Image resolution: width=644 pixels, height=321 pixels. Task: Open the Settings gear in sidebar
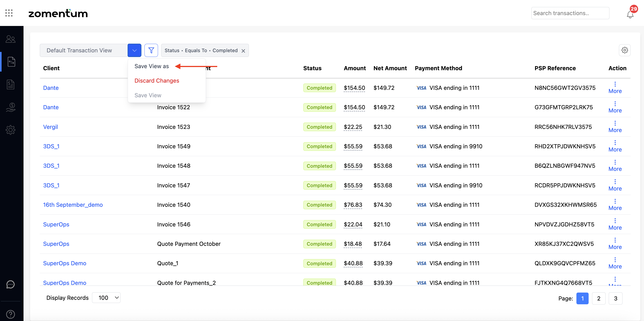pos(10,130)
